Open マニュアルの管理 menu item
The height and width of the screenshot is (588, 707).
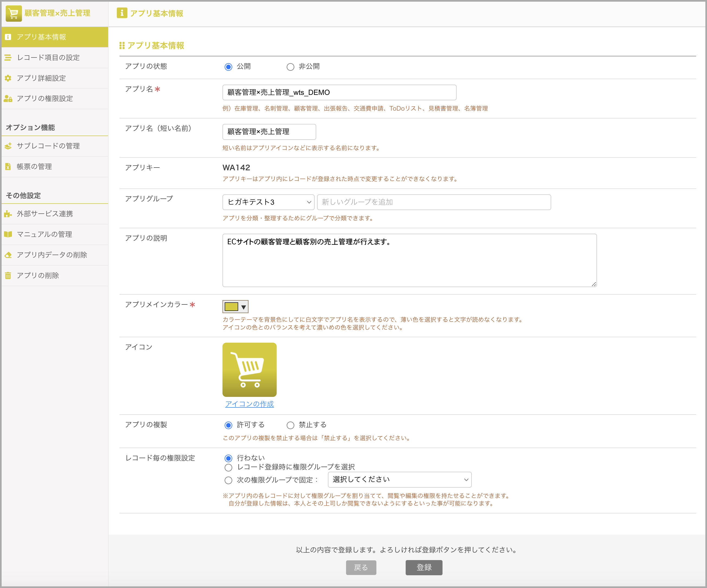pos(55,234)
